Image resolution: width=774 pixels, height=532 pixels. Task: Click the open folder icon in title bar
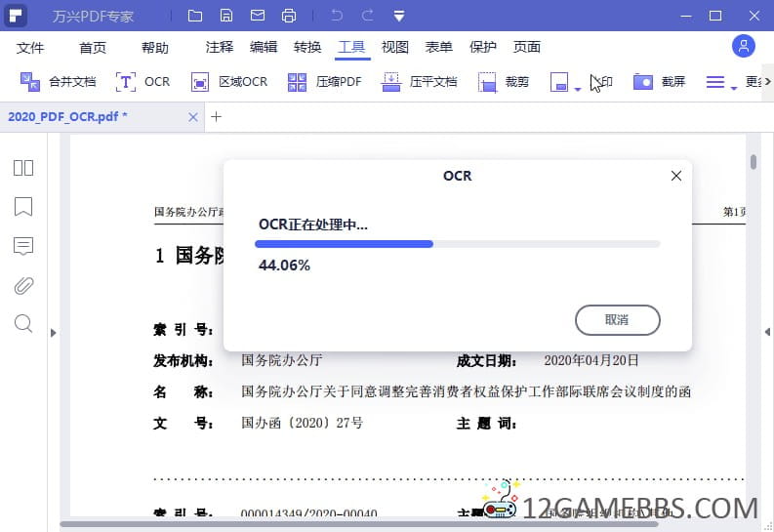tap(195, 16)
